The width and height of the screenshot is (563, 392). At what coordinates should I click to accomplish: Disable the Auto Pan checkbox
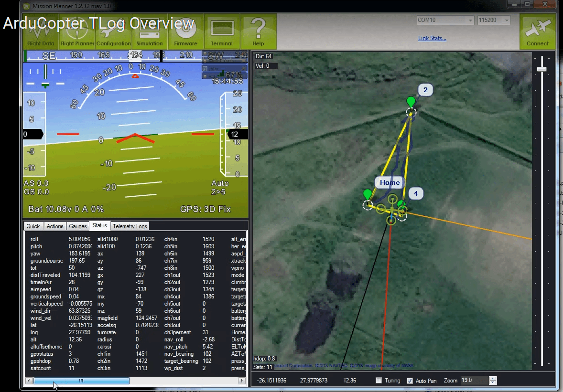[x=410, y=381]
